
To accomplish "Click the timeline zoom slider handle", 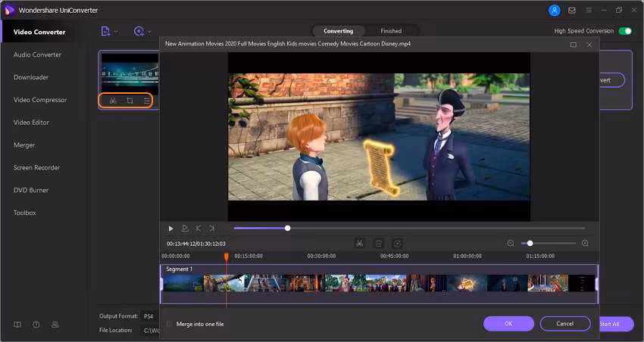I will tap(530, 244).
